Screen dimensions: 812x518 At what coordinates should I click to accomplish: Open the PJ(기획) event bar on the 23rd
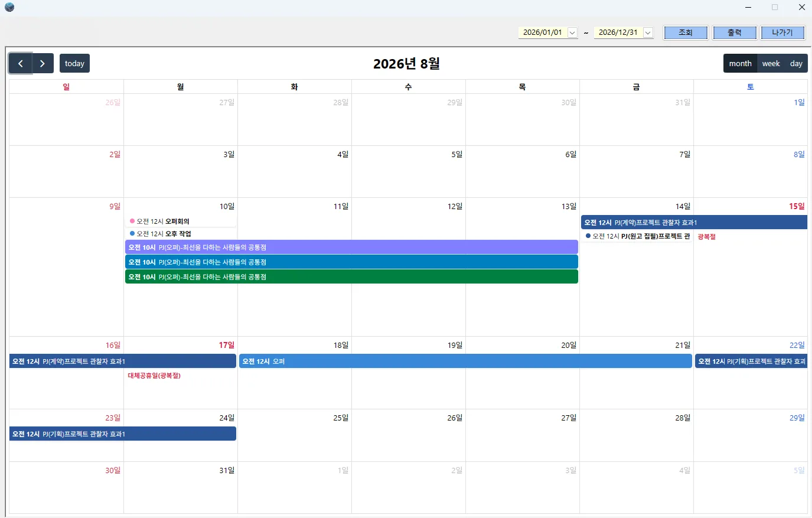pos(123,434)
